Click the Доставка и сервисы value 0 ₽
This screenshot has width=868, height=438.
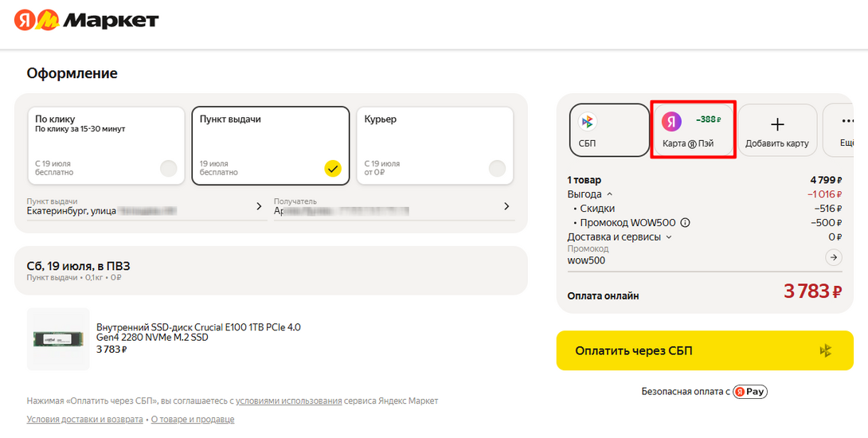pos(835,237)
